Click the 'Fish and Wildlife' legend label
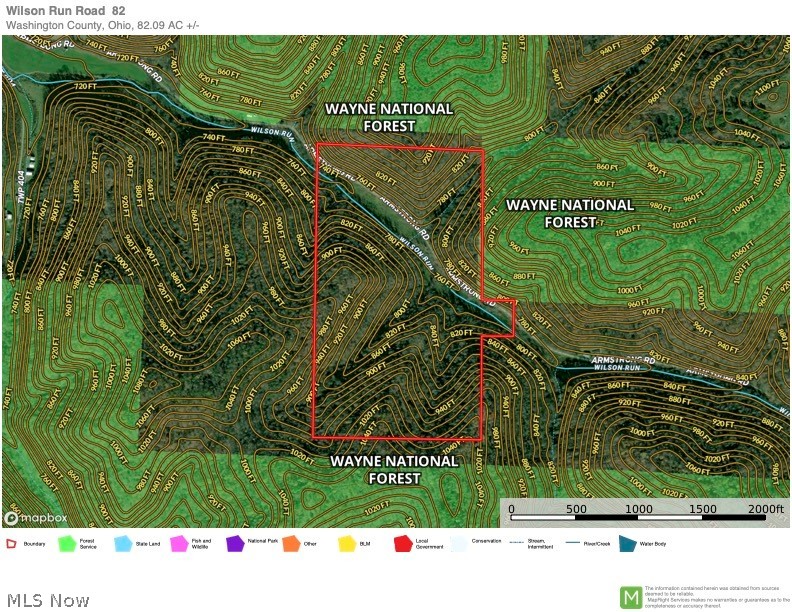This screenshot has width=792, height=612. point(201,544)
